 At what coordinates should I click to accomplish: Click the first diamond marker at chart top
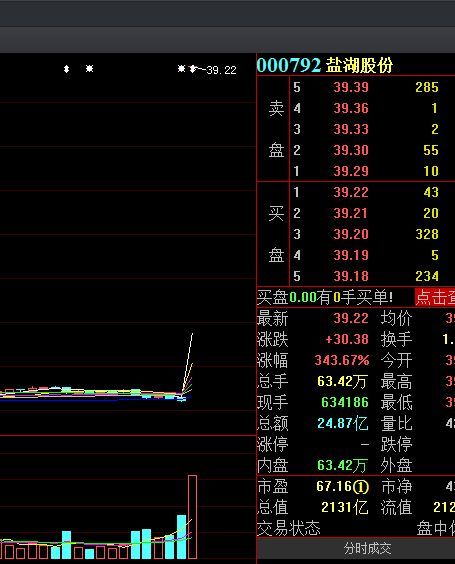(66, 69)
